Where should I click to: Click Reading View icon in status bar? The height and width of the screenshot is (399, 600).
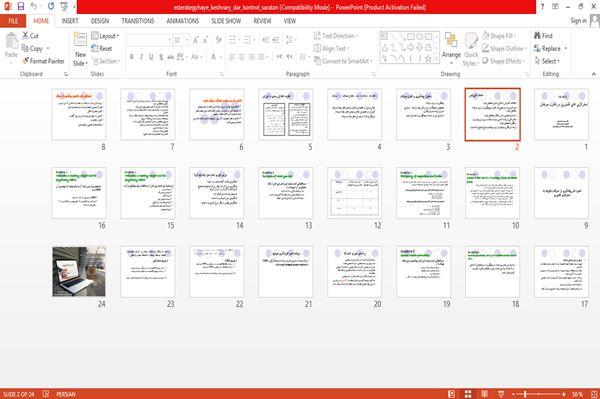tap(484, 394)
